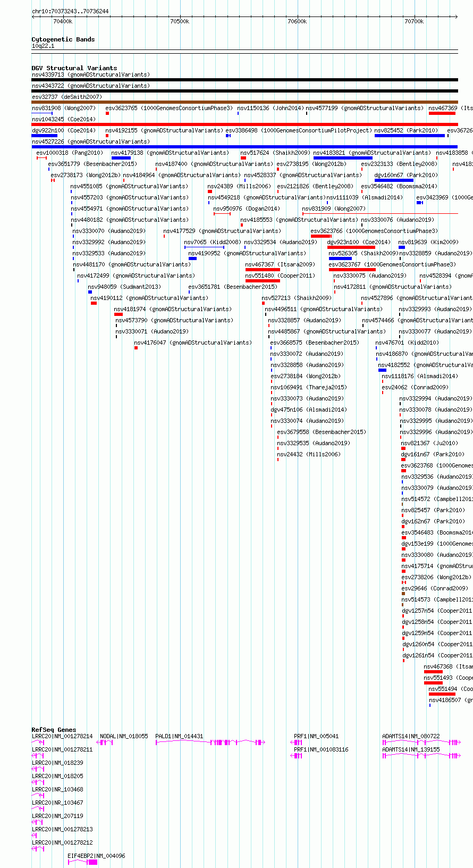Click nsv4183821 gnomAD variant label

373,153
